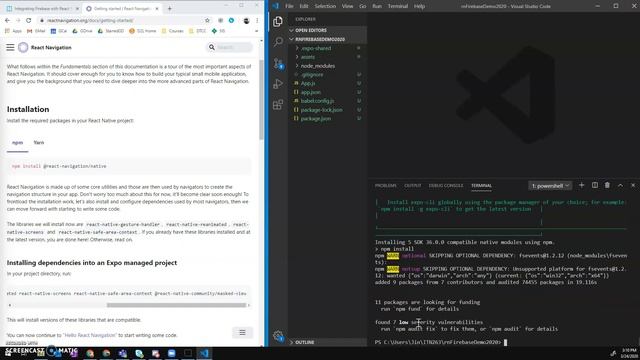Open the Run and Debug view in VS Code

(278, 84)
